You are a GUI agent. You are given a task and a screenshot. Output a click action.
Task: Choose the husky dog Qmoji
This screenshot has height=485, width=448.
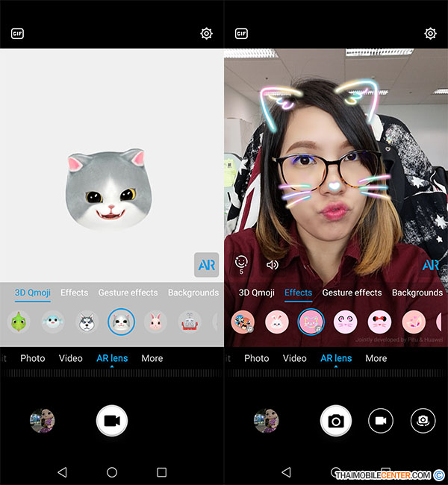click(87, 322)
